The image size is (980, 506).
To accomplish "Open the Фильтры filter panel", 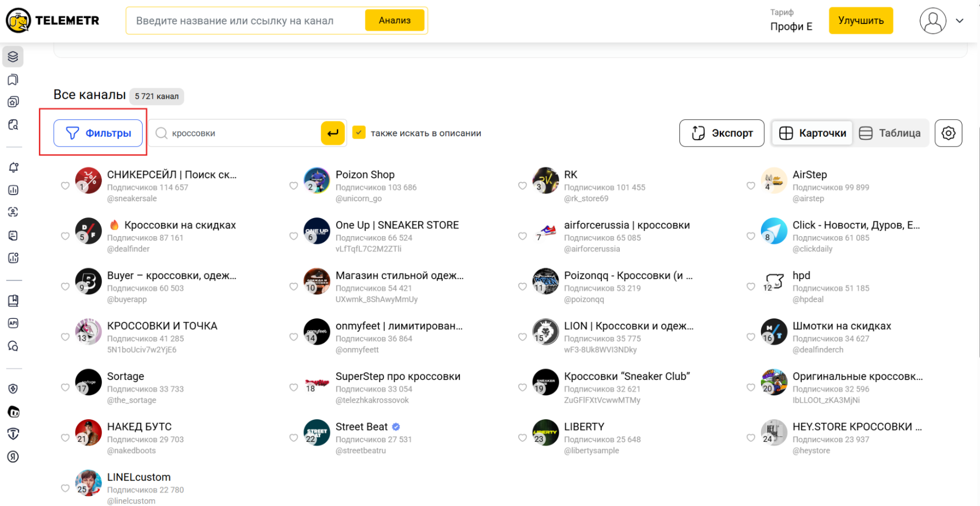I will point(98,133).
